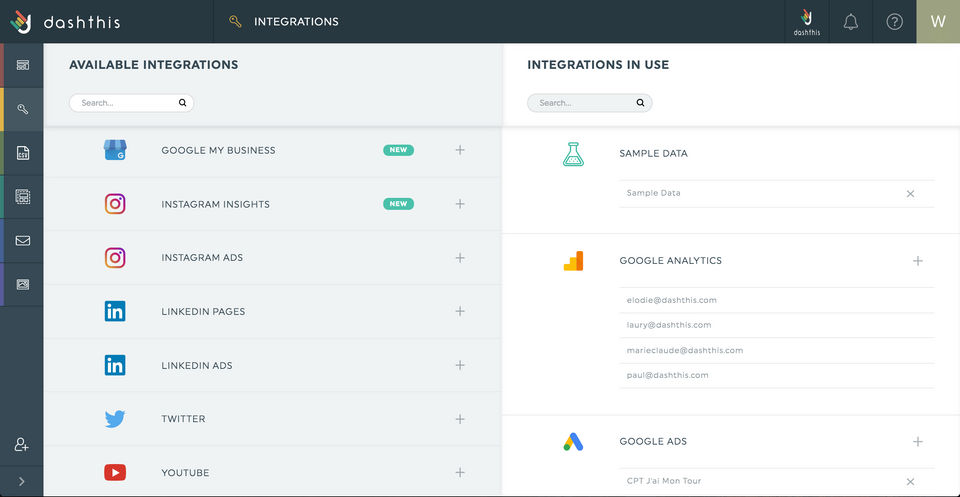The height and width of the screenshot is (497, 960).
Task: Click the INSTAGRAM ADS label
Action: coord(202,258)
